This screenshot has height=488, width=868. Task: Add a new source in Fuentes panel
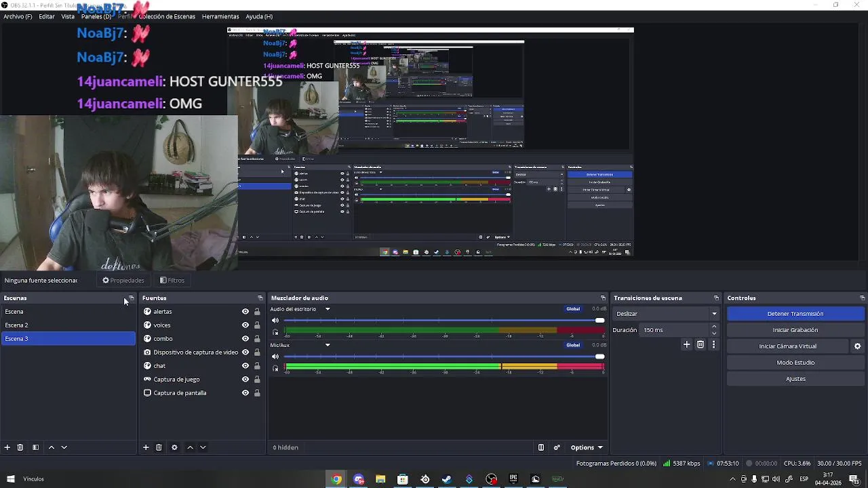click(146, 447)
